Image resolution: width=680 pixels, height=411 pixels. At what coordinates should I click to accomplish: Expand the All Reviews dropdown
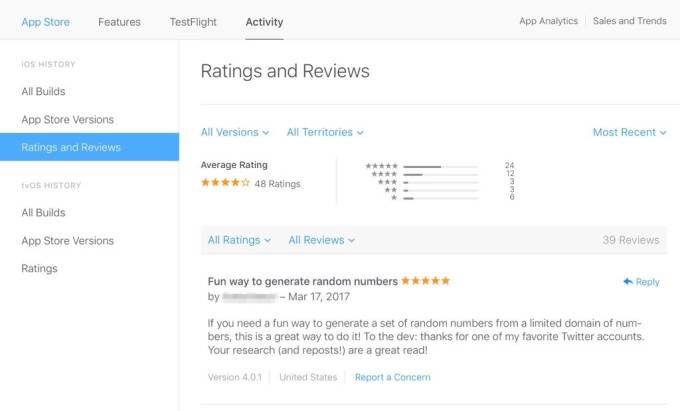[x=321, y=240]
